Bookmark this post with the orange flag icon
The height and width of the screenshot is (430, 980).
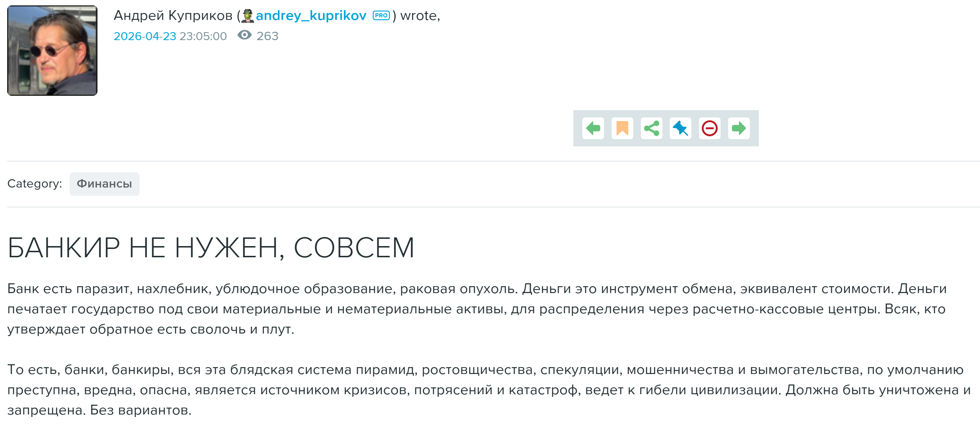pos(622,128)
